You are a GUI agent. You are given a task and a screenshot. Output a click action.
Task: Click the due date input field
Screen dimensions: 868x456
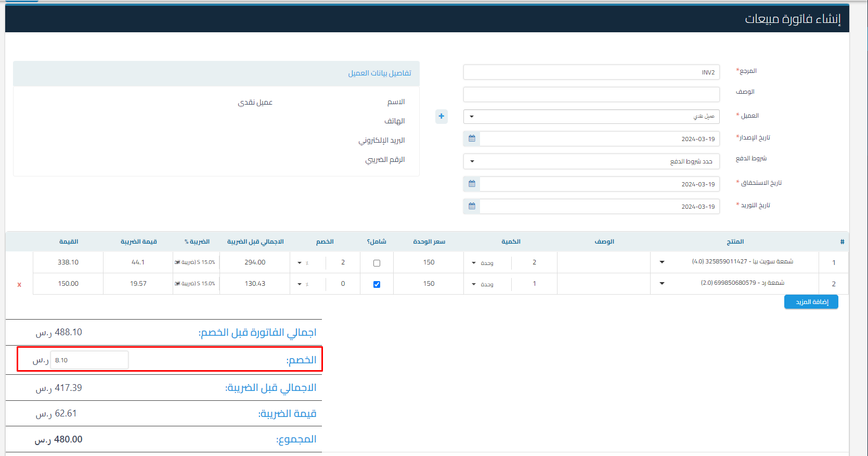click(x=600, y=184)
